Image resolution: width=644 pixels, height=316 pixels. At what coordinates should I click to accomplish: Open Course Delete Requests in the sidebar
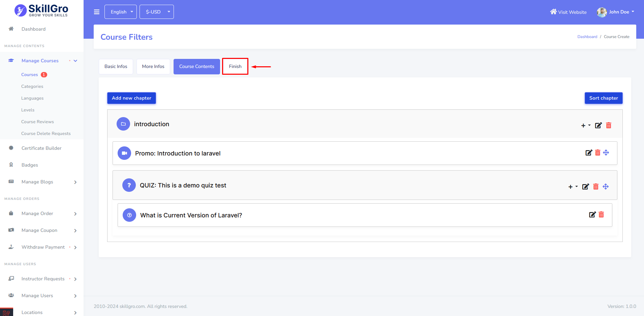[x=46, y=133]
